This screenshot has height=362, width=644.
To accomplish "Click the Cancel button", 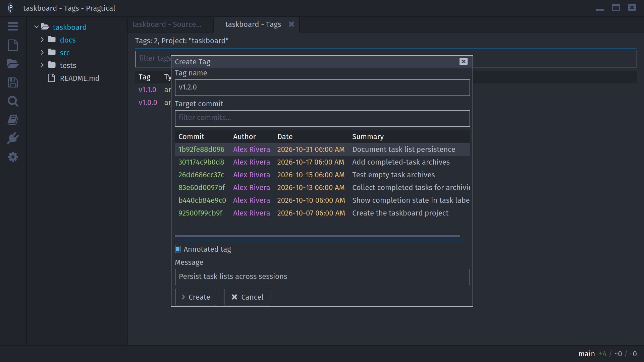I will point(247,297).
